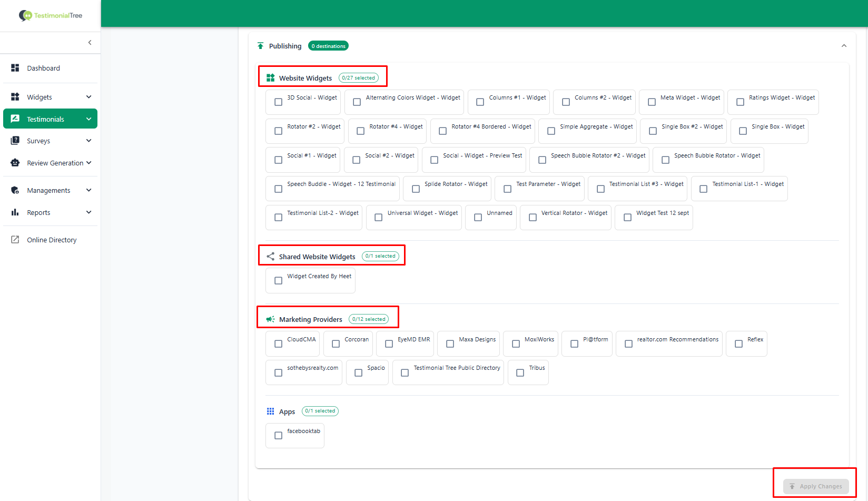Select the Speech Bubble Rotator #2 option
Screen dimensions: 868x501
click(589, 160)
